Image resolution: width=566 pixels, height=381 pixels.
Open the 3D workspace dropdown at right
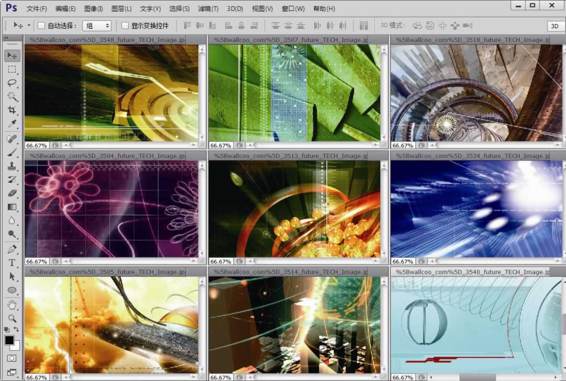tap(556, 26)
